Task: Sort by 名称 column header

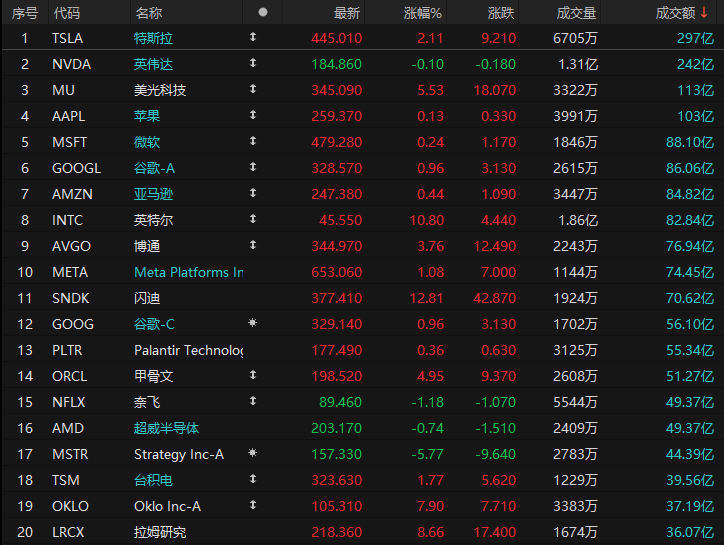Action: (x=149, y=13)
